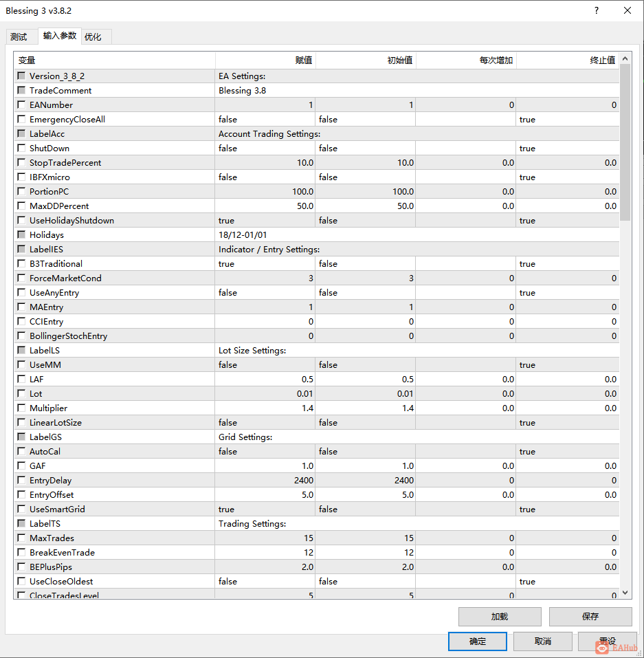Click the UseCloseOldest 终止值 cell true

[568, 582]
